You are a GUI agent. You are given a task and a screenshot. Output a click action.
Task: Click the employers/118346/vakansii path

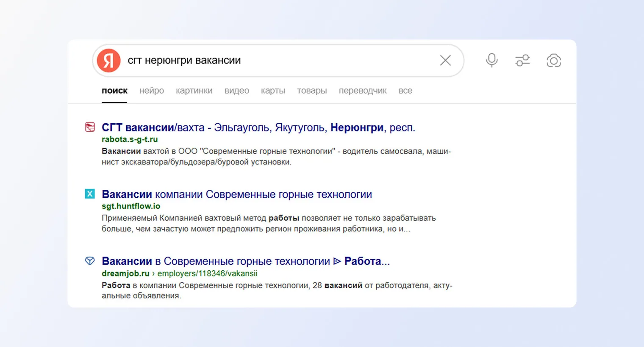click(207, 274)
